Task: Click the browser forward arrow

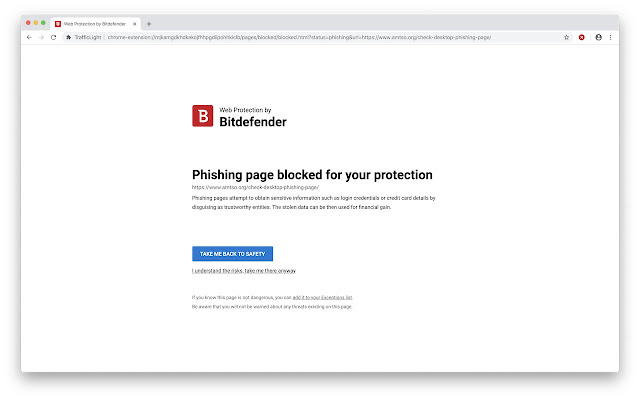Action: tap(41, 37)
